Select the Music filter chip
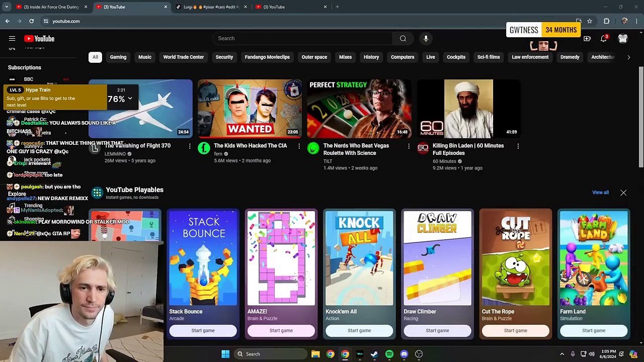Viewport: 644px width, 362px height. 145,57
